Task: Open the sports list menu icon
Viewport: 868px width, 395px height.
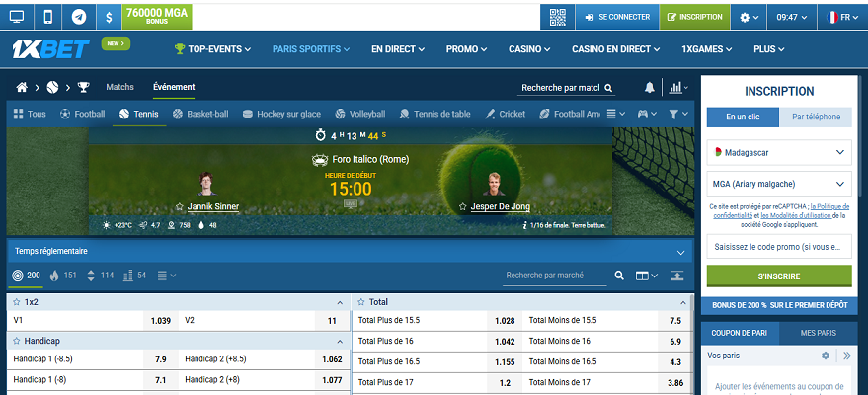Action: click(x=615, y=114)
